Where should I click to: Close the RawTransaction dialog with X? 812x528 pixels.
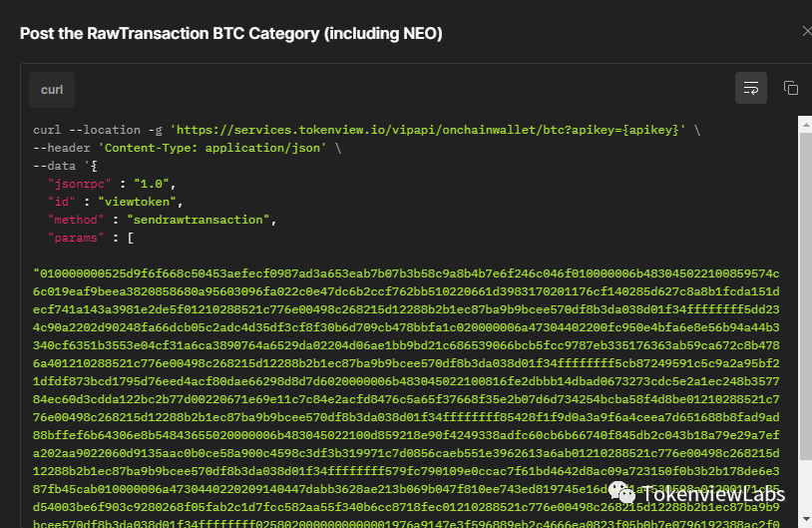point(806,32)
